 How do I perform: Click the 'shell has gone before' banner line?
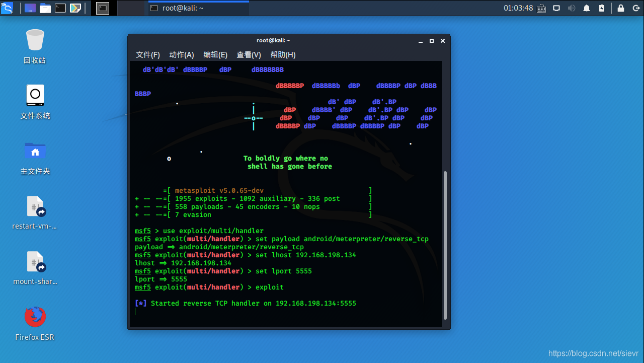pos(290,167)
